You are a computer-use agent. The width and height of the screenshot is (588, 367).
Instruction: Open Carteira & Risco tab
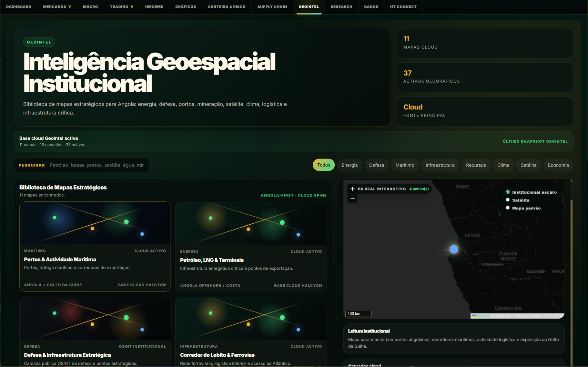pos(227,7)
